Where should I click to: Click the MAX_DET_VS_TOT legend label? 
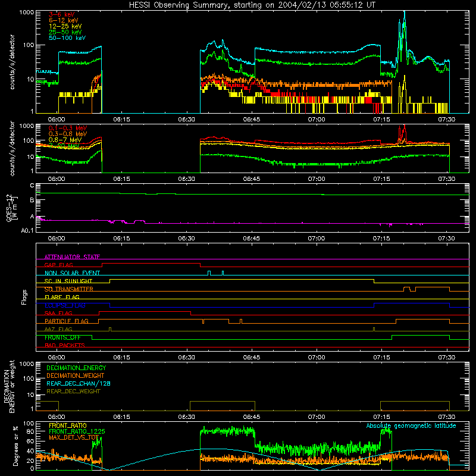(x=74, y=437)
